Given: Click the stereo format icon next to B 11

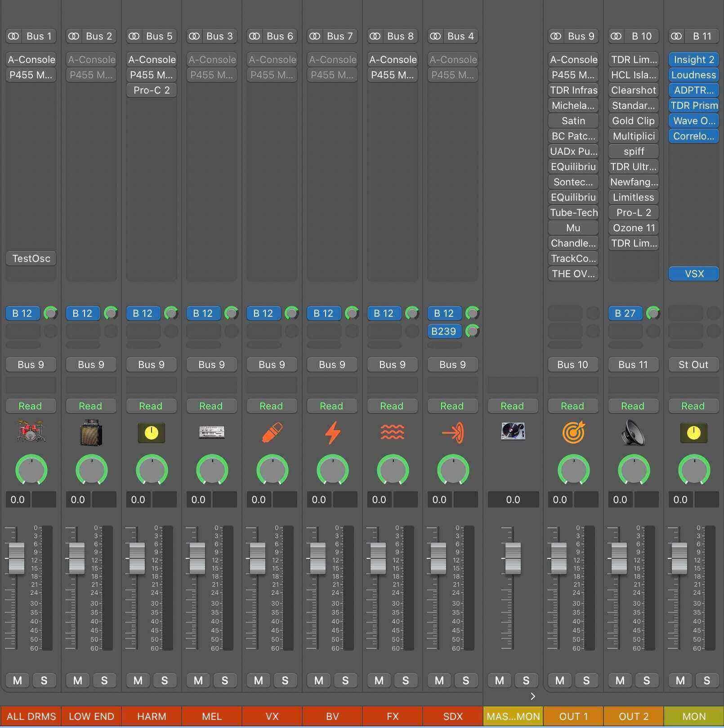Looking at the screenshot, I should pos(677,36).
